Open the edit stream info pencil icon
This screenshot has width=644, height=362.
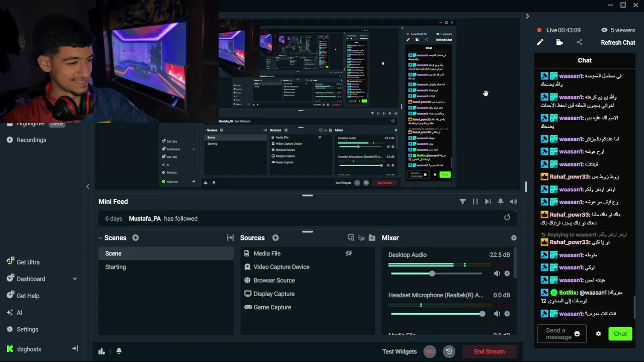(540, 42)
